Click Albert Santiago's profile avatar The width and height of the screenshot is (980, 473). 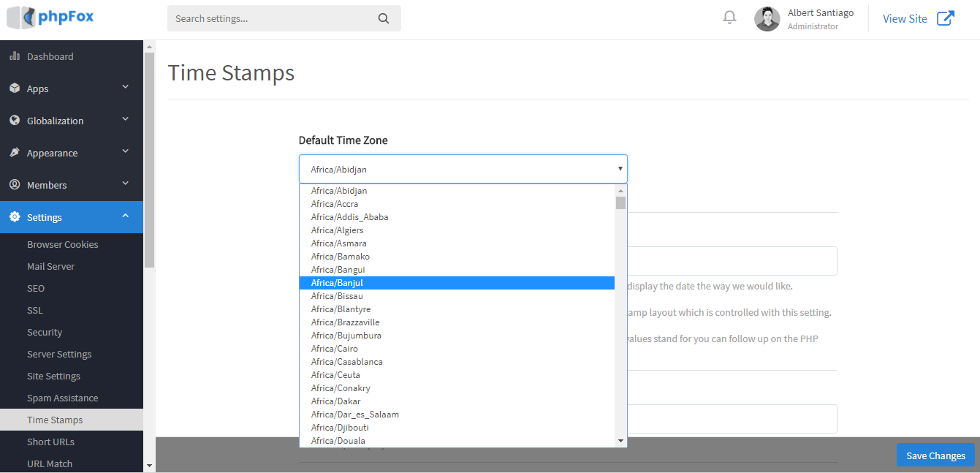[767, 19]
